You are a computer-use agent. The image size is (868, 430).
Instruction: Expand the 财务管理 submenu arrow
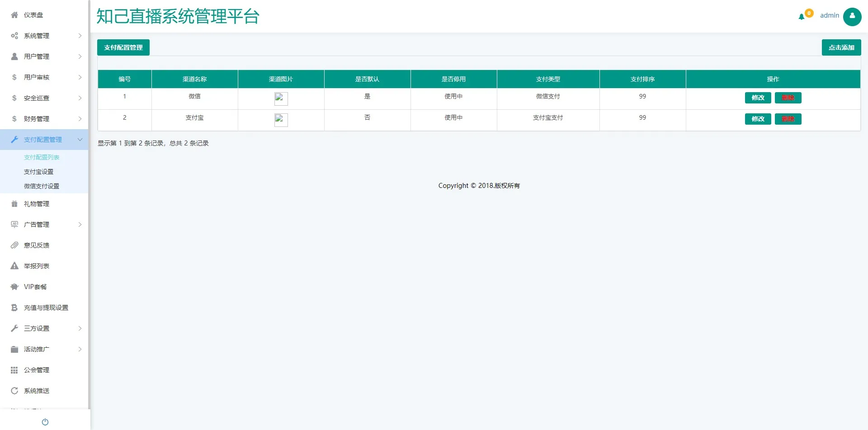click(x=80, y=119)
